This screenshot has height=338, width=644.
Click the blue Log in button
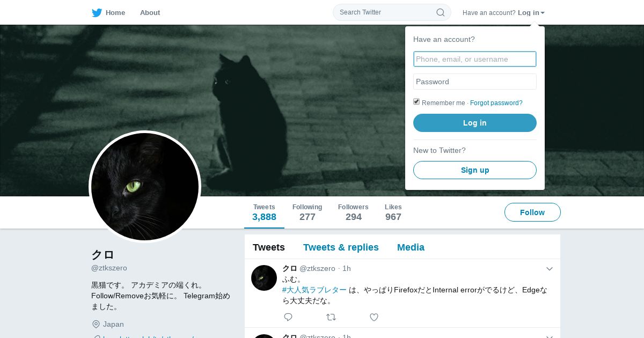tap(475, 123)
